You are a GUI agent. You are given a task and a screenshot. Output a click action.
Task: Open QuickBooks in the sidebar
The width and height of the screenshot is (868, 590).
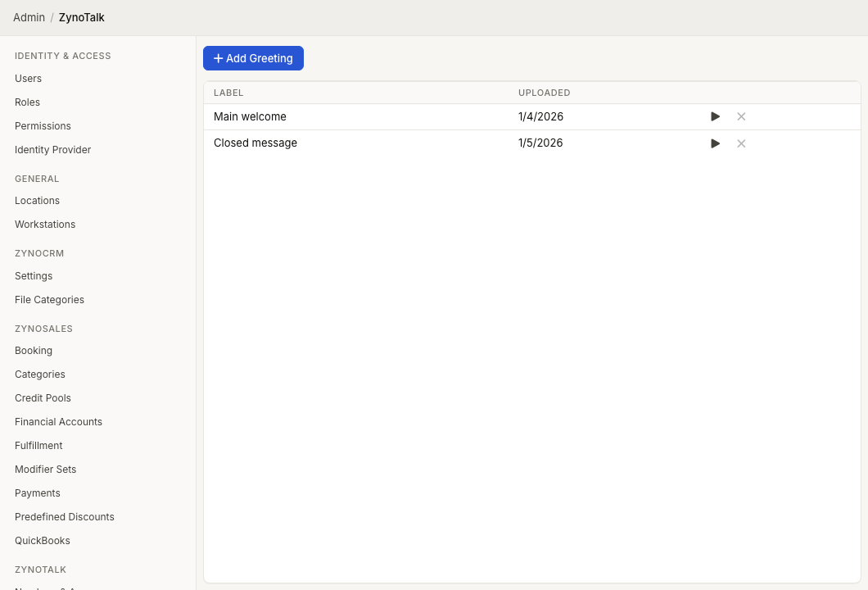[x=42, y=542]
